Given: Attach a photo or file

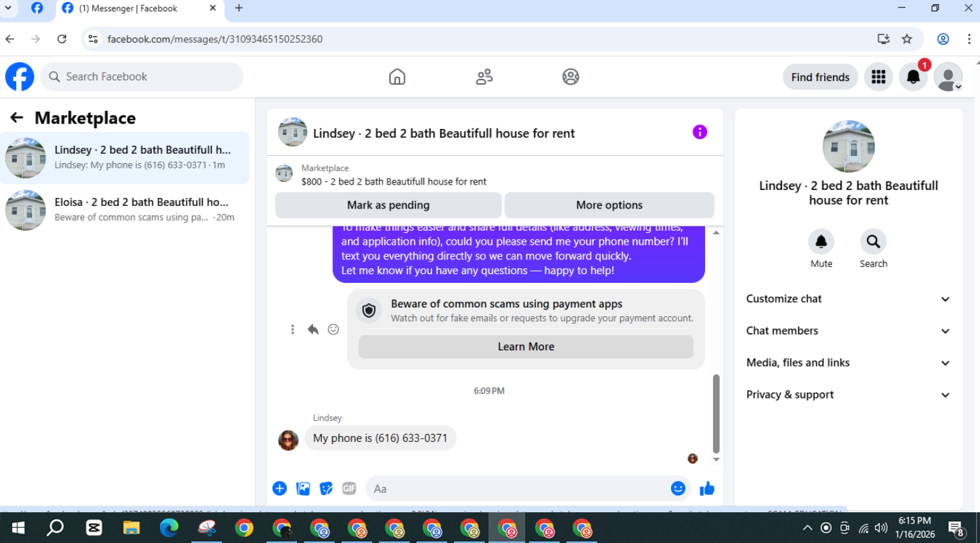Looking at the screenshot, I should 303,489.
